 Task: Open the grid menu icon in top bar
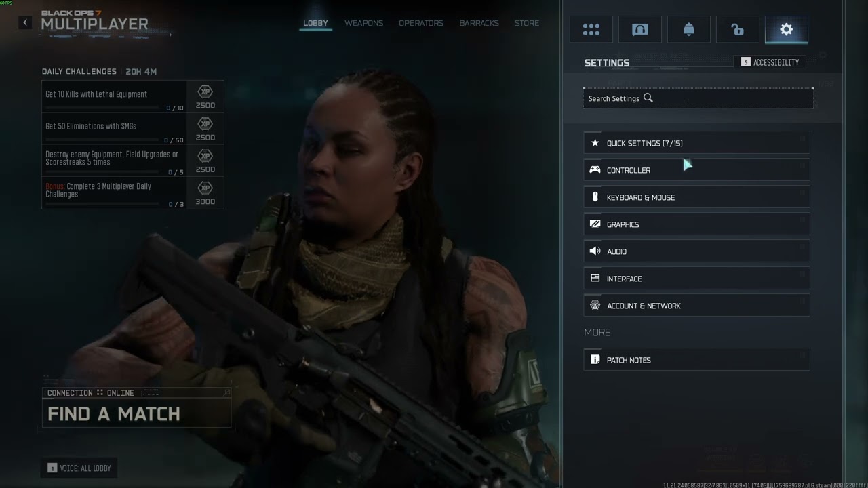point(591,30)
